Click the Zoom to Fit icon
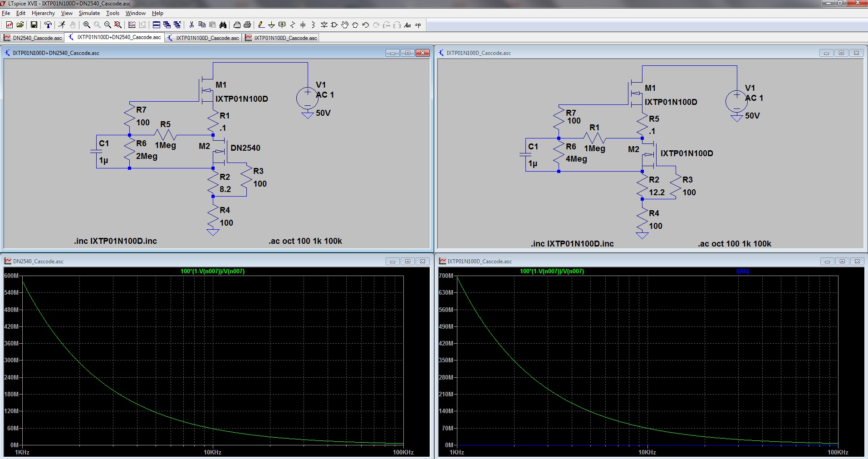 coord(118,25)
